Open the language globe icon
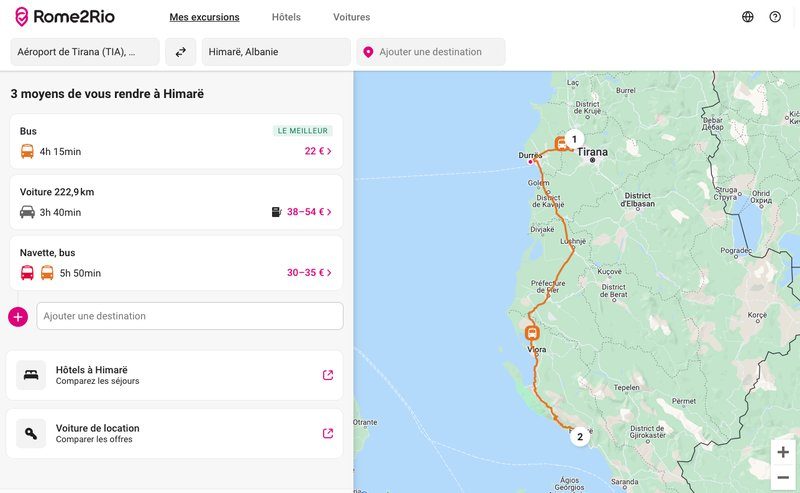800x493 pixels. [747, 17]
